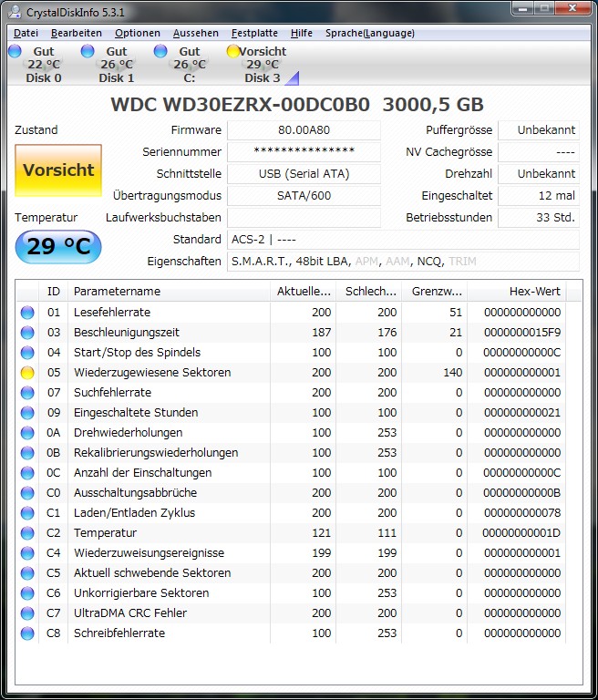Click the Puffergrösse value Unbekannt
Screen dimensions: 598x700
(539, 130)
